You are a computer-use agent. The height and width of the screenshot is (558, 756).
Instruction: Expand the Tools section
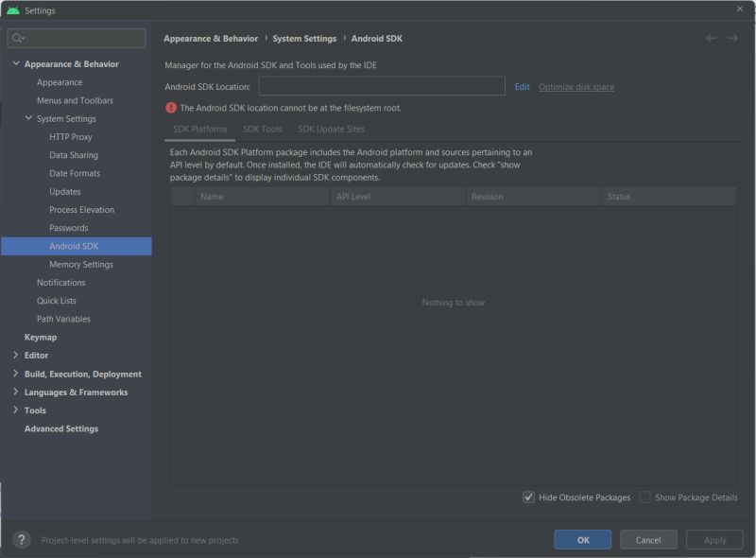(14, 410)
